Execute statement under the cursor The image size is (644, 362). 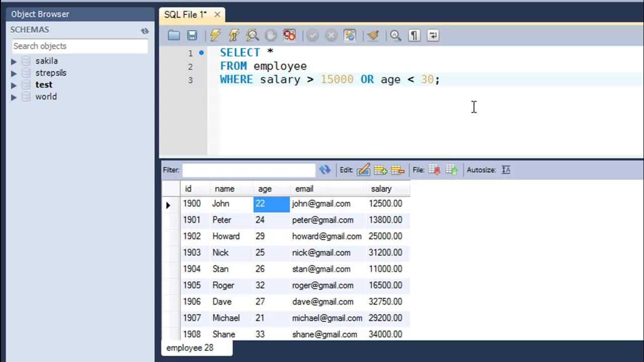point(234,35)
